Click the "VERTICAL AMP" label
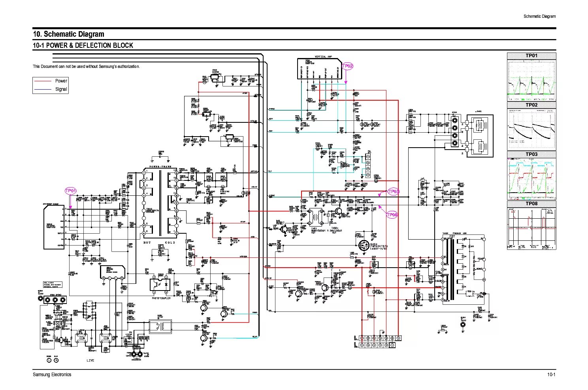Screen dimensions: 588x390 (x=323, y=56)
